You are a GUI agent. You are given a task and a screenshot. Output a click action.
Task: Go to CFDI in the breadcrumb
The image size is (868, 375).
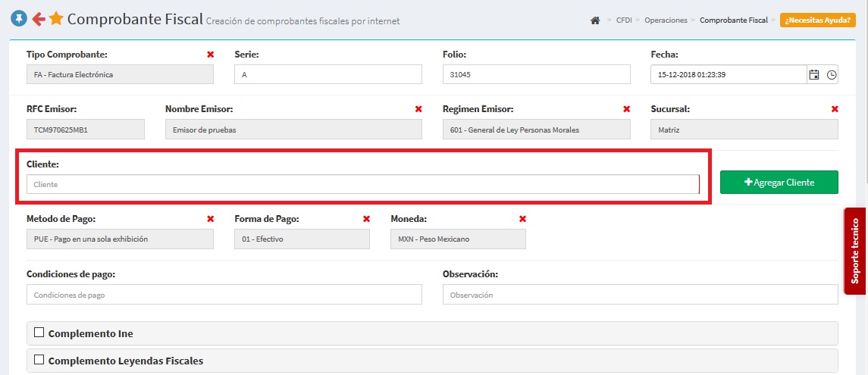(624, 20)
